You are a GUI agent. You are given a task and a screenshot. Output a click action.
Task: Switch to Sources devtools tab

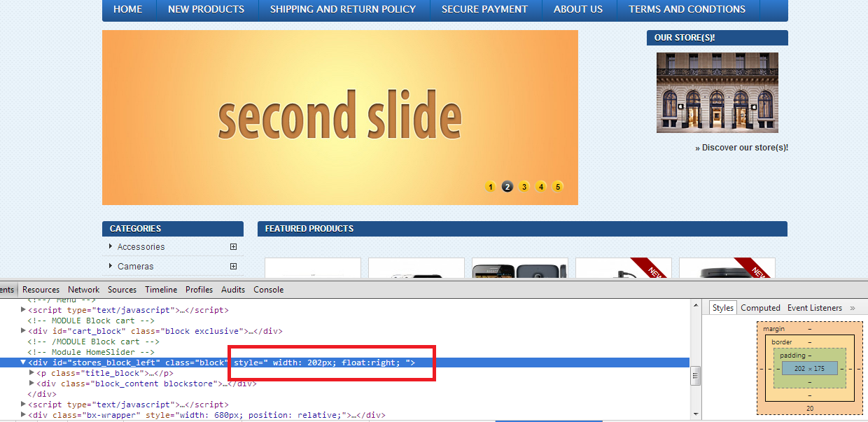pyautogui.click(x=122, y=290)
